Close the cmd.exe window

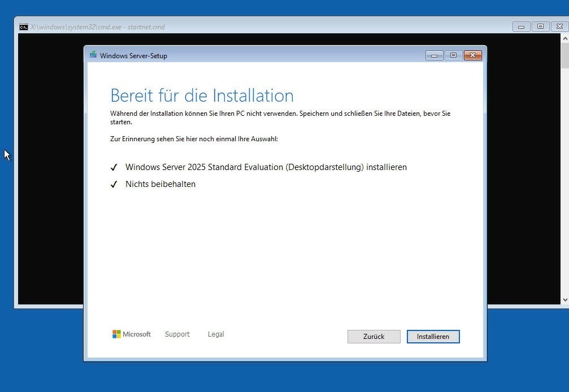click(559, 27)
